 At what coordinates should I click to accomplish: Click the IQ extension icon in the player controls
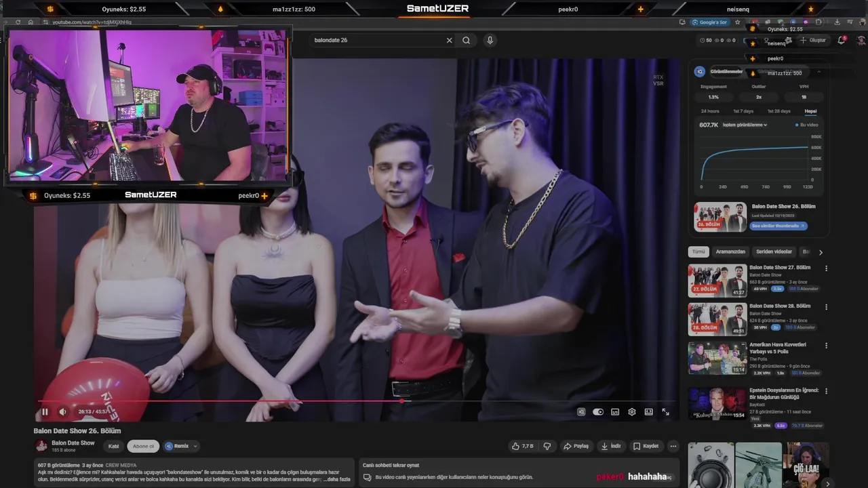click(x=581, y=411)
